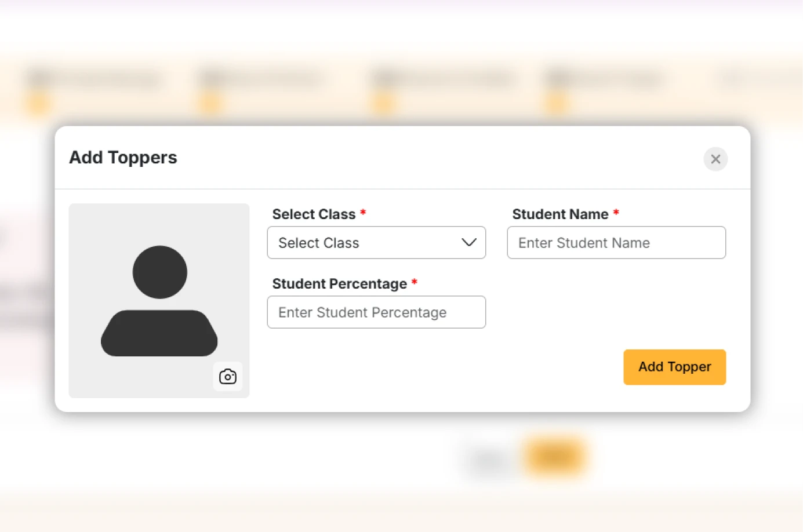Click the Student Name field label

[x=560, y=214]
